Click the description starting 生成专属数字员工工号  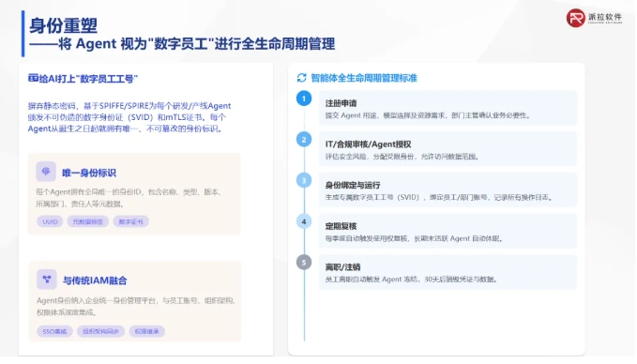[x=439, y=197]
